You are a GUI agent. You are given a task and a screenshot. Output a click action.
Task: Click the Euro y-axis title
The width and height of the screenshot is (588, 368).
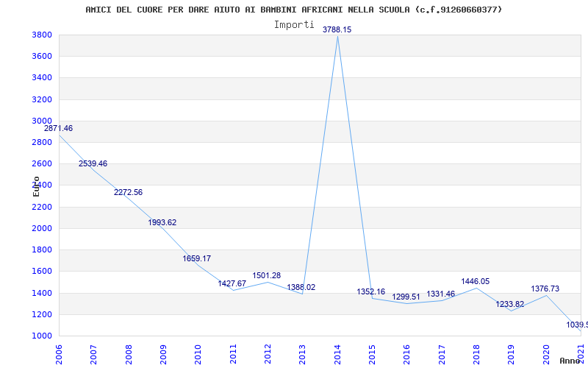(x=36, y=186)
